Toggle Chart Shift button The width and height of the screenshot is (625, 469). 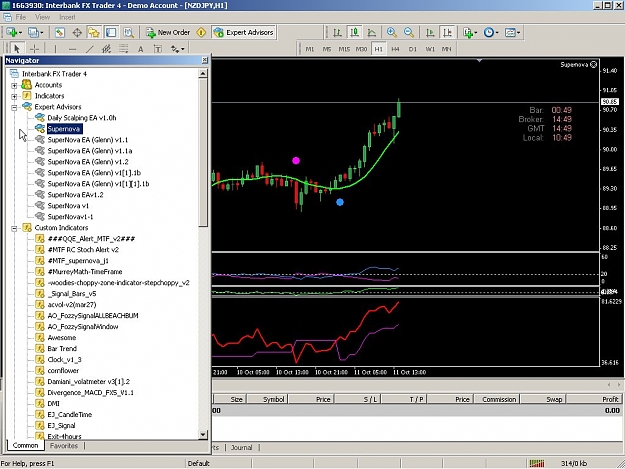coord(447,32)
